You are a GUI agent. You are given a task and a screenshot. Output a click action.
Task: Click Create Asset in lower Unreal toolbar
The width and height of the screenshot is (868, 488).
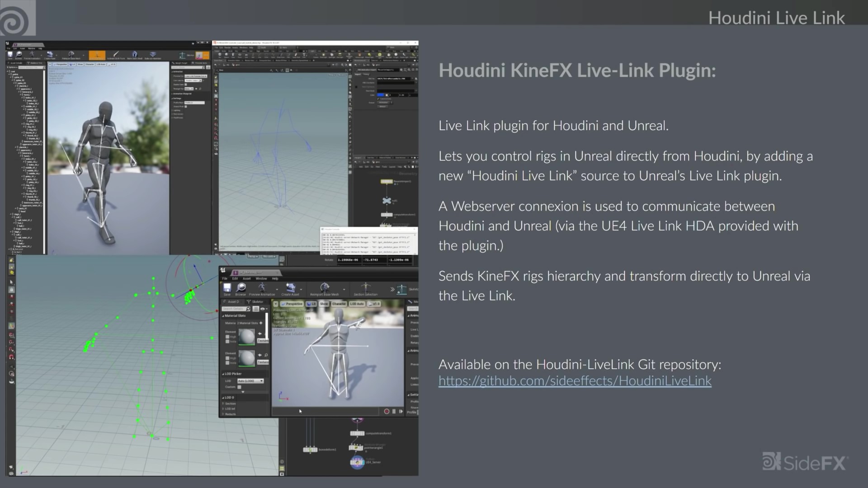tap(290, 289)
